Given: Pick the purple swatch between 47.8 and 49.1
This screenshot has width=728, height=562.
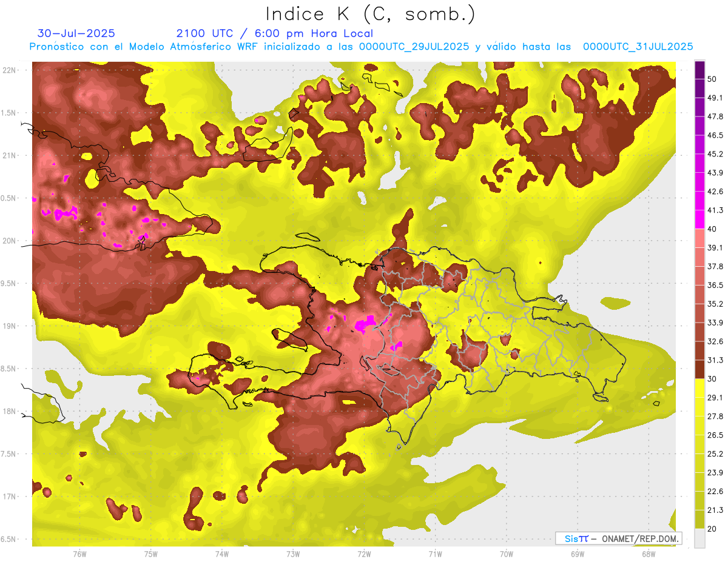Looking at the screenshot, I should pyautogui.click(x=699, y=107).
